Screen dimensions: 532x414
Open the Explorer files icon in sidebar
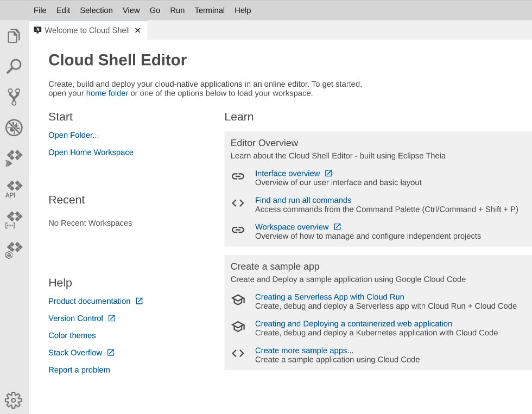pos(14,36)
